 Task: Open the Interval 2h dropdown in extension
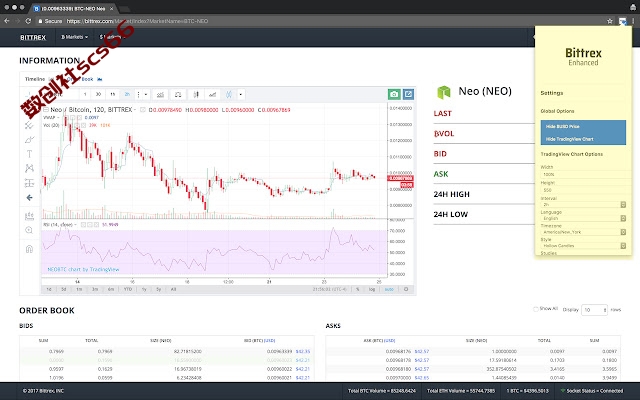[583, 204]
